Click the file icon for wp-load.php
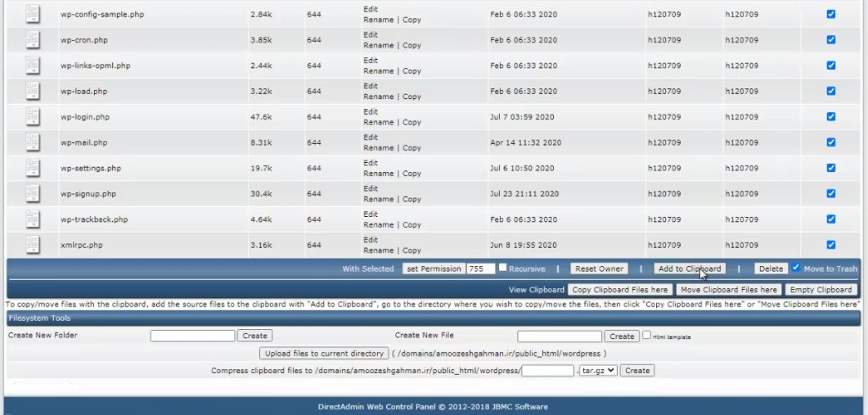This screenshot has width=868, height=415. (x=33, y=91)
